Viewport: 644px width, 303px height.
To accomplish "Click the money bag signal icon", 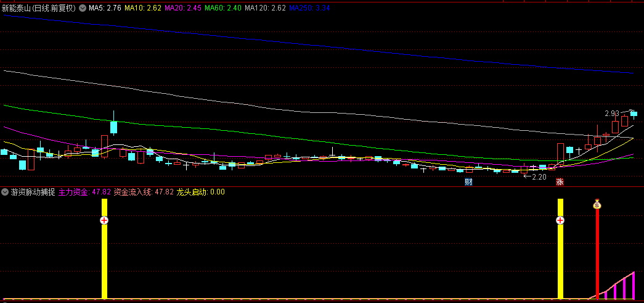I will [597, 204].
